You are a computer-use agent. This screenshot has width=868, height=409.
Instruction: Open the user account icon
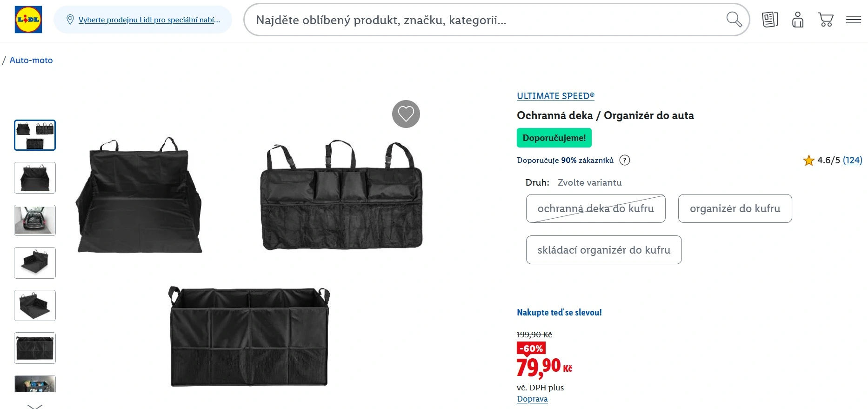pyautogui.click(x=798, y=20)
